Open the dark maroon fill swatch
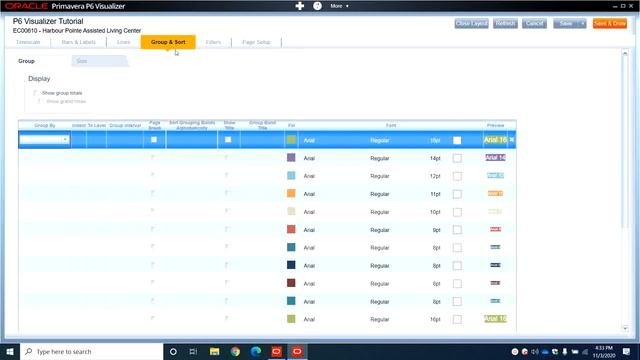Image resolution: width=640 pixels, height=360 pixels. tap(291, 283)
